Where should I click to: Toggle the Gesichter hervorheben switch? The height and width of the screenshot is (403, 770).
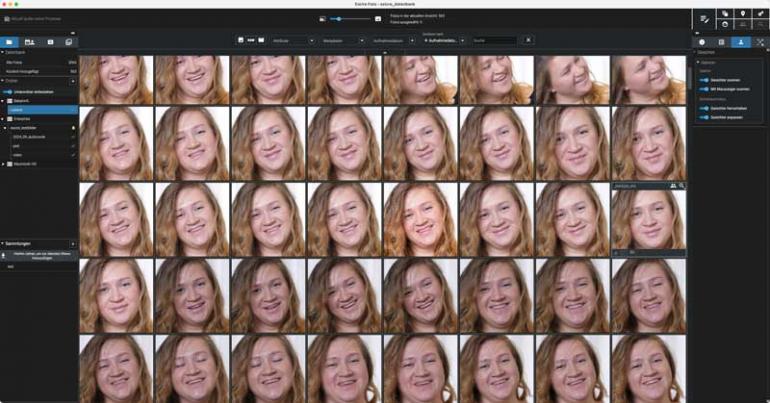(704, 108)
